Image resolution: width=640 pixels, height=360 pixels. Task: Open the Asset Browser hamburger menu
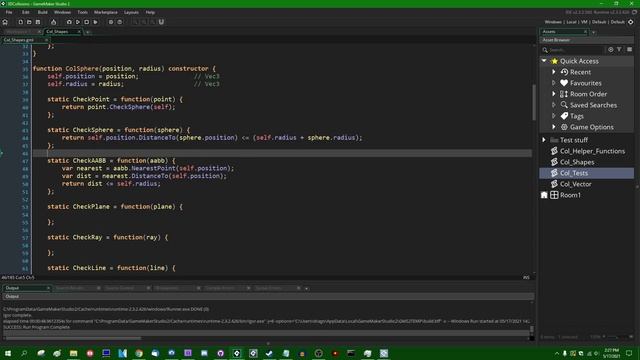click(629, 49)
